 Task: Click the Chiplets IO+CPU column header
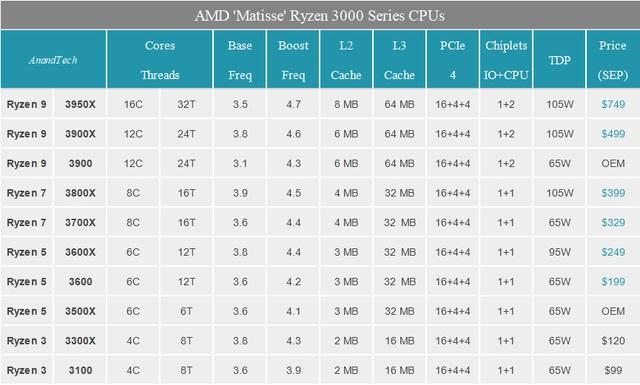[506, 60]
